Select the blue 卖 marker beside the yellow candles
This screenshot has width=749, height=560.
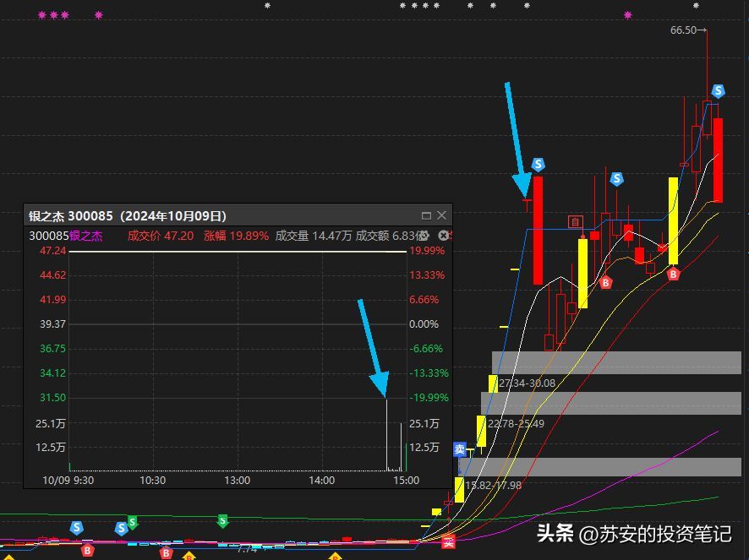coord(459,449)
